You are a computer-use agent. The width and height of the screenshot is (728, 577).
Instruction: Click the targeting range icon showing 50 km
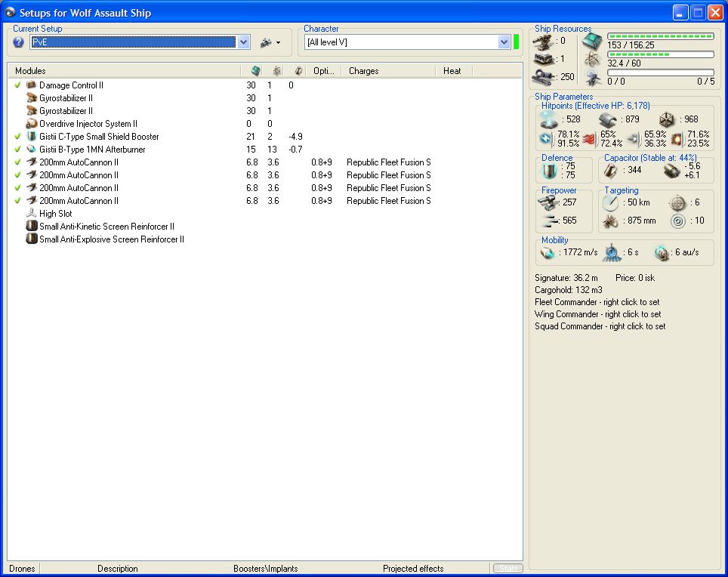(x=610, y=203)
